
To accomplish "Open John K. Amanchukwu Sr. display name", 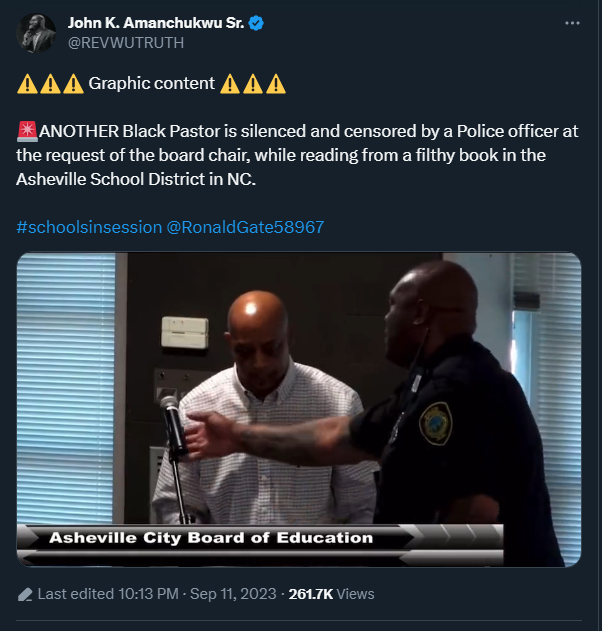I will point(156,23).
